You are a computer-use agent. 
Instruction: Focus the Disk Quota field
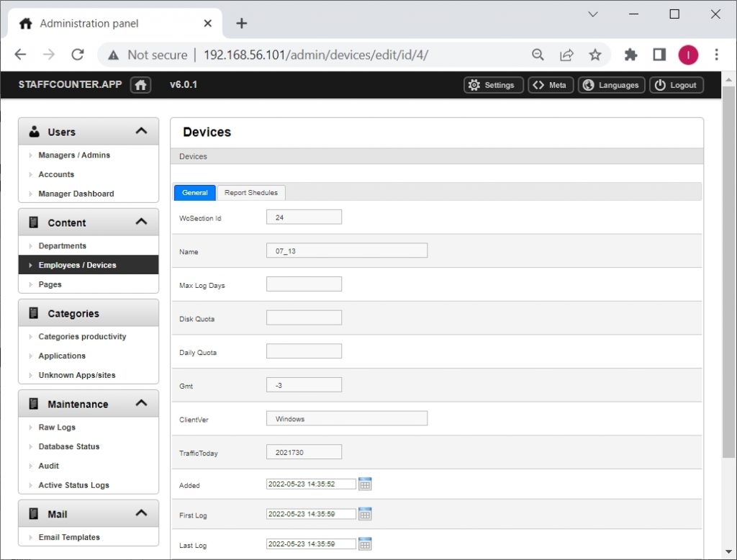click(x=304, y=318)
